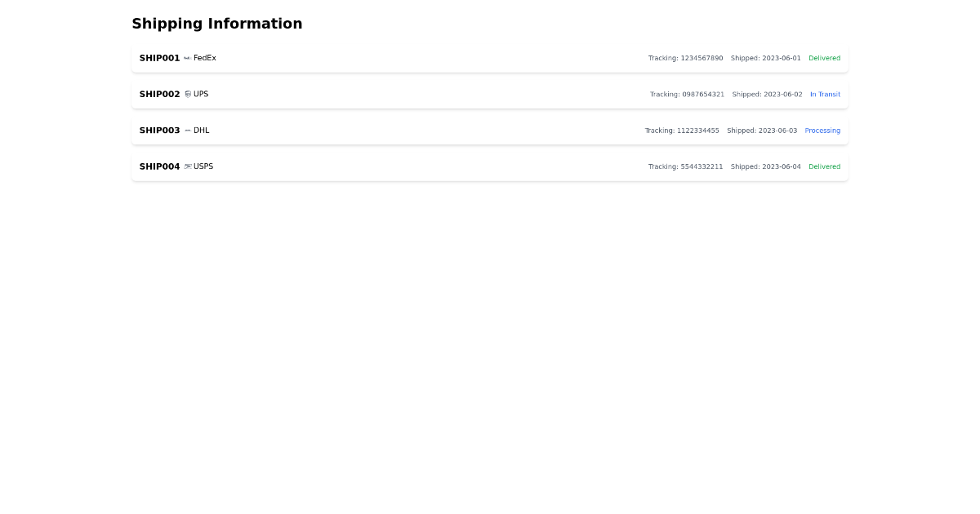Click tracking number 1234567890
This screenshot has height=514, width=980.
685,58
